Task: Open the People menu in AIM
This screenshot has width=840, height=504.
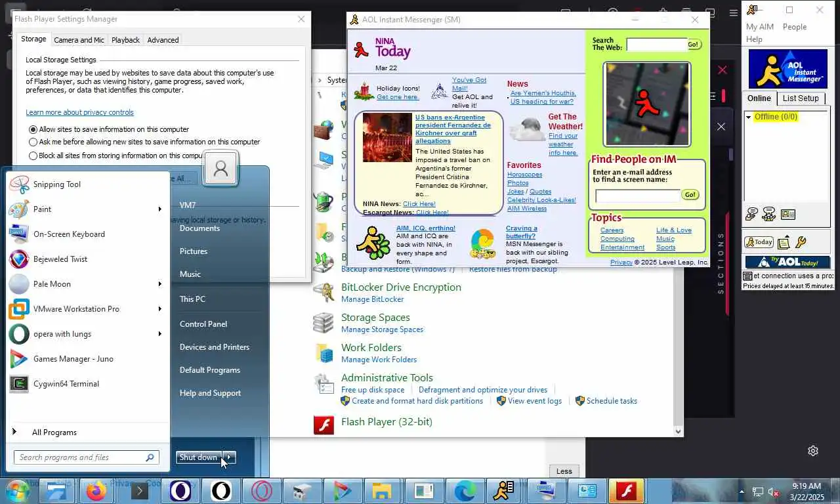Action: tap(794, 27)
